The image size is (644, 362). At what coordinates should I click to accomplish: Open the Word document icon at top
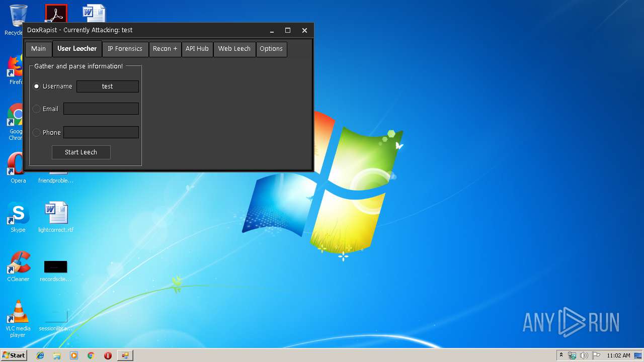pos(94,13)
